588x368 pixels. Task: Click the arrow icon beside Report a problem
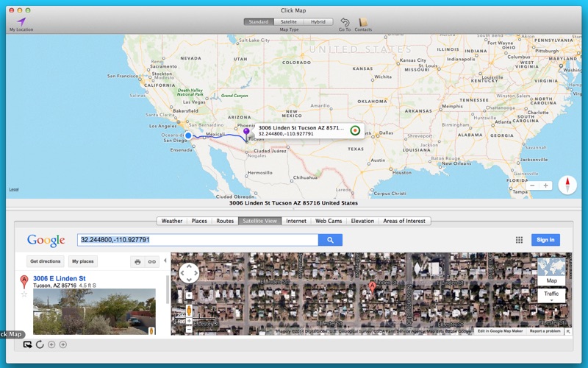point(568,331)
